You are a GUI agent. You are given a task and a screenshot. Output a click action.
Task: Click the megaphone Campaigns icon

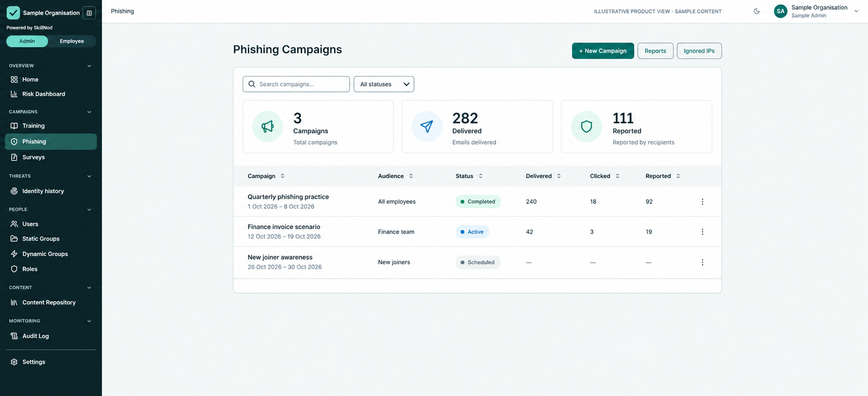coord(267,126)
